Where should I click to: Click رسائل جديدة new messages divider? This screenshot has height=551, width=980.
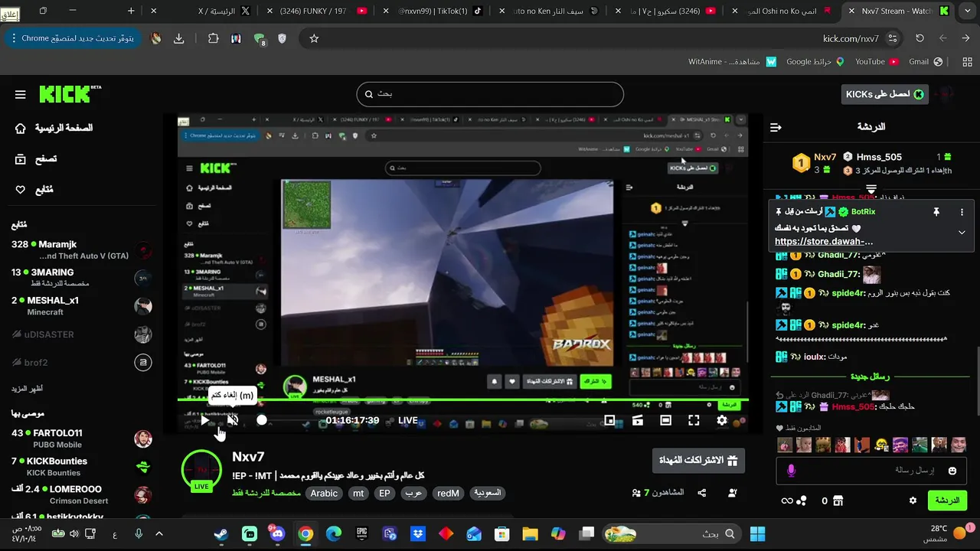click(x=871, y=377)
